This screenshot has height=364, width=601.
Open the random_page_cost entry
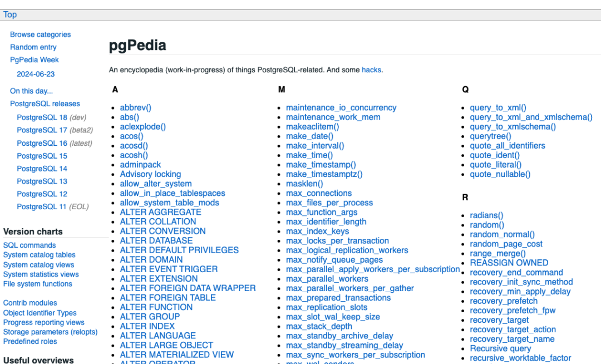click(x=506, y=244)
